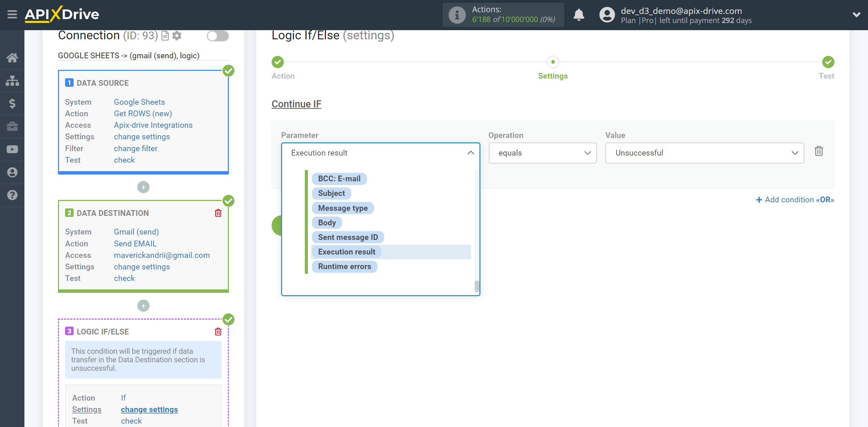Open the hamburger menu icon
This screenshot has width=868, height=427.
[x=12, y=15]
